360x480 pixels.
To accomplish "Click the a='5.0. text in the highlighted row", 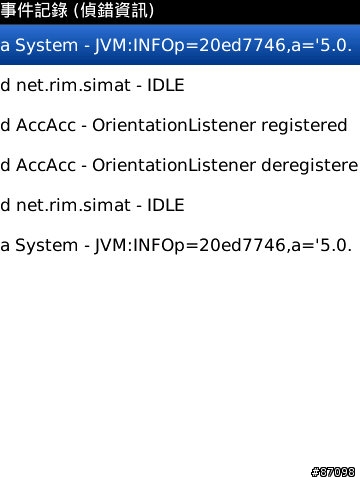I will pyautogui.click(x=321, y=45).
